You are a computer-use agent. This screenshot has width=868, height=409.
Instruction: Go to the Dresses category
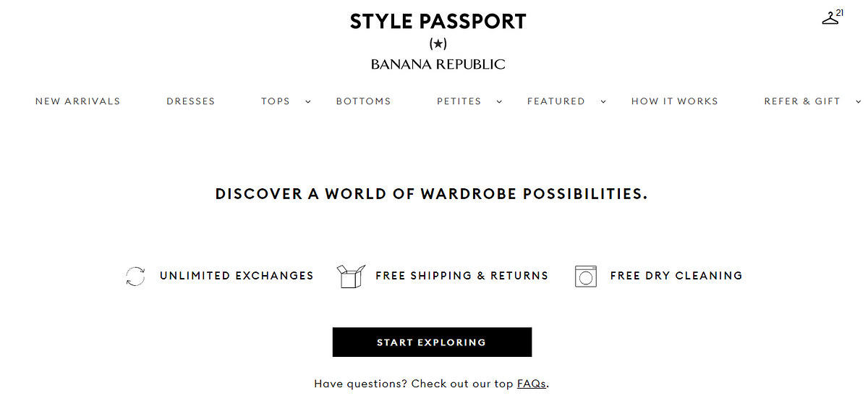pyautogui.click(x=191, y=101)
